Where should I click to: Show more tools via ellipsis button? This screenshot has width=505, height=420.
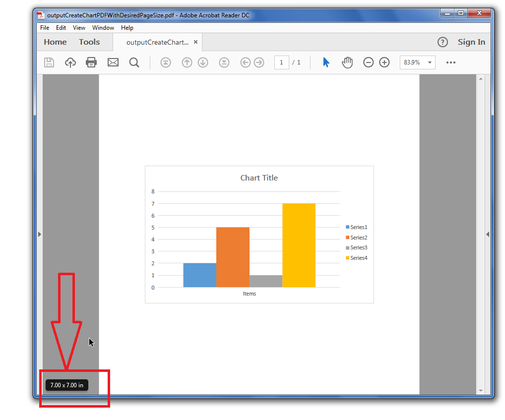coord(450,62)
